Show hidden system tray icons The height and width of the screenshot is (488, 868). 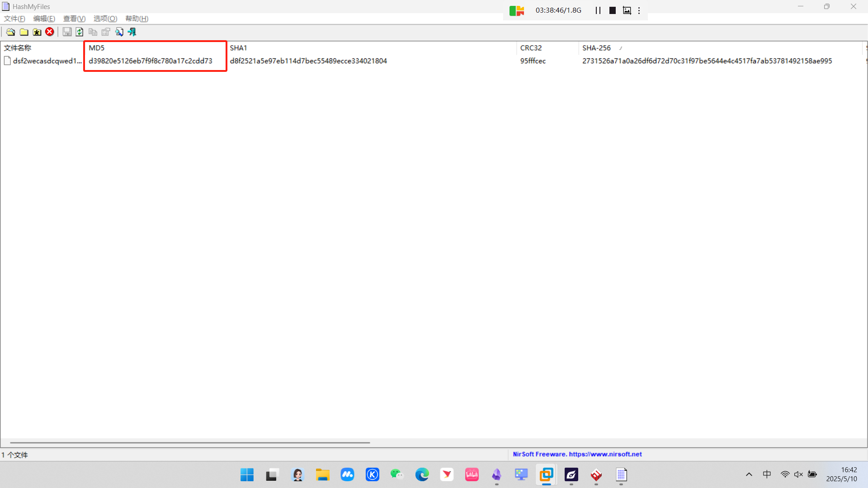pyautogui.click(x=749, y=474)
